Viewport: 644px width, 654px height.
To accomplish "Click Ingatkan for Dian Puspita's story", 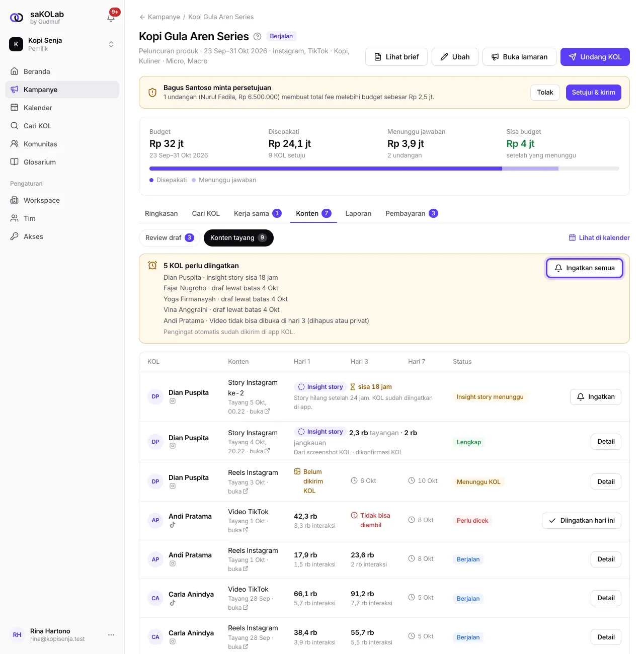I will tap(596, 397).
